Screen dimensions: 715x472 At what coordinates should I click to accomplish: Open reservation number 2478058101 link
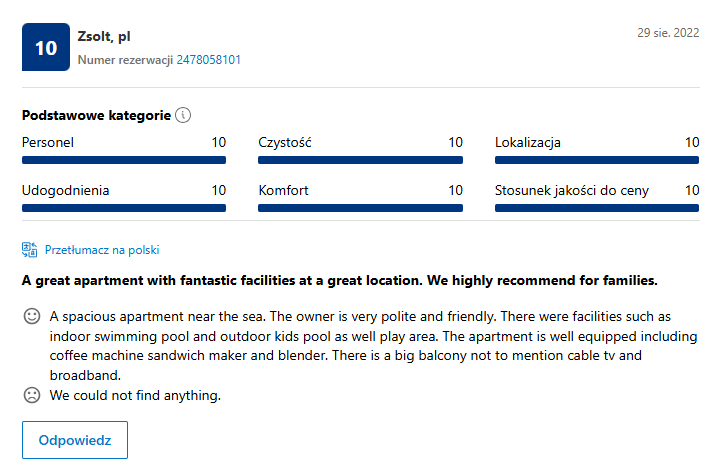click(x=208, y=60)
